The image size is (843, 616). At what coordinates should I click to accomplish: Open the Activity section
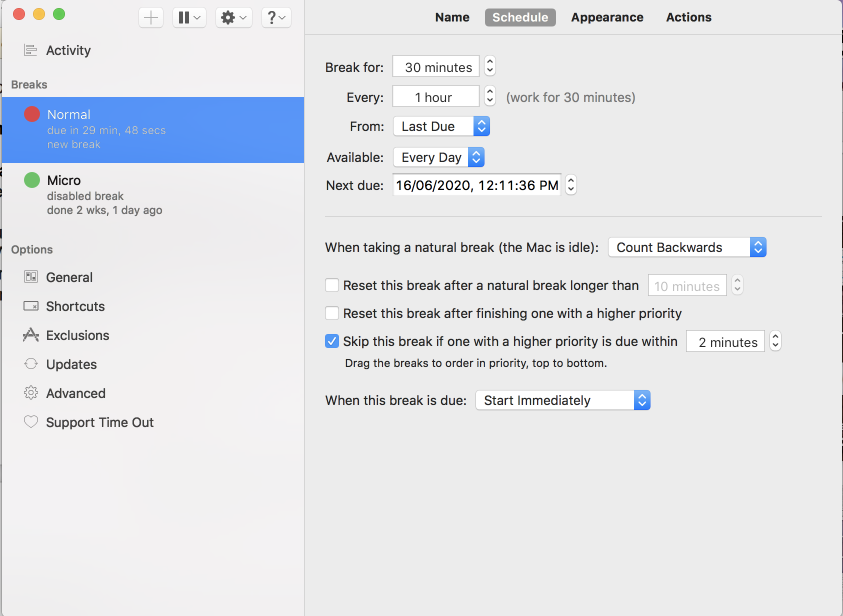pyautogui.click(x=68, y=50)
